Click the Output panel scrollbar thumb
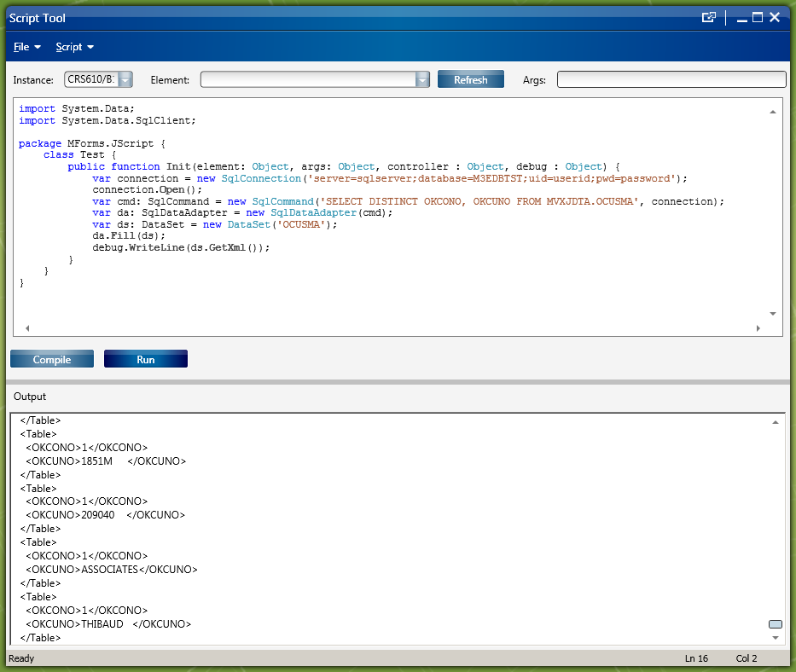Viewport: 796px width, 672px height. [775, 624]
